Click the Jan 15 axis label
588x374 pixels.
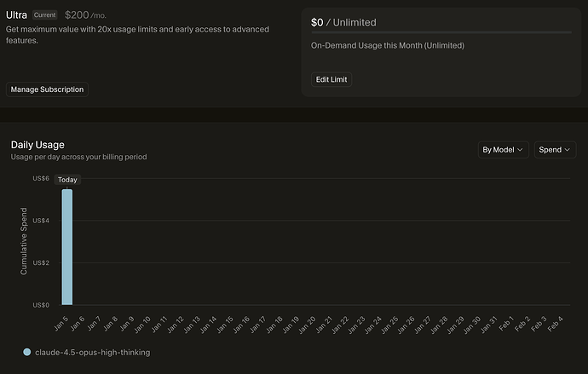pos(225,325)
